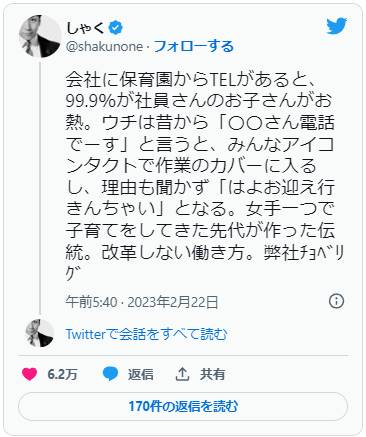Click the share upload arrow icon
Viewport: 366px width, 437px height.
(x=182, y=374)
